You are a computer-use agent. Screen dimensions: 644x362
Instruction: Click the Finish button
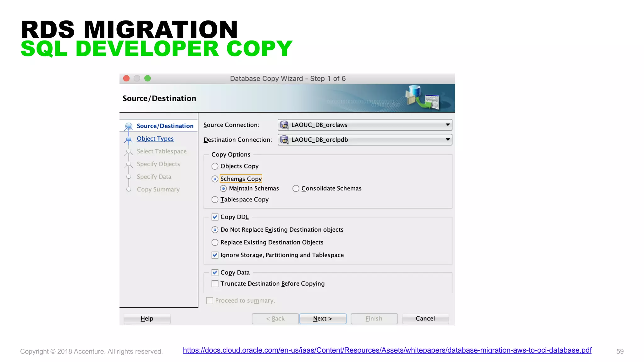coord(374,319)
